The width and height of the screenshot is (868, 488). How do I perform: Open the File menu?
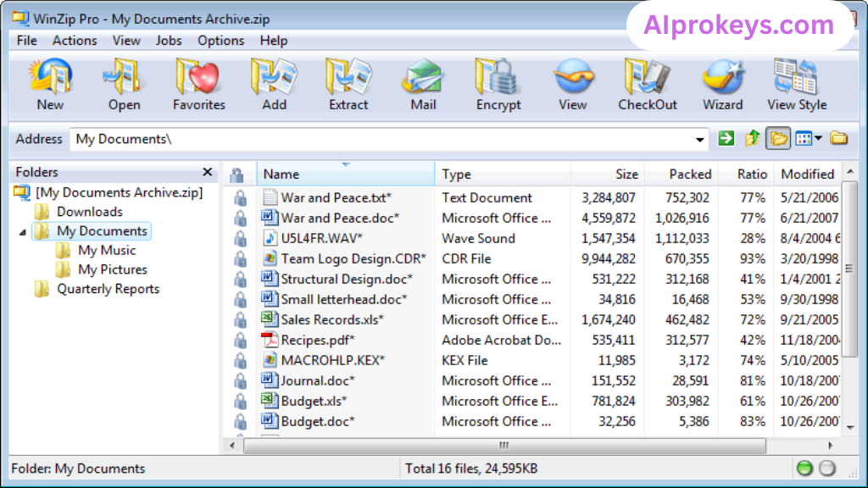[x=26, y=41]
